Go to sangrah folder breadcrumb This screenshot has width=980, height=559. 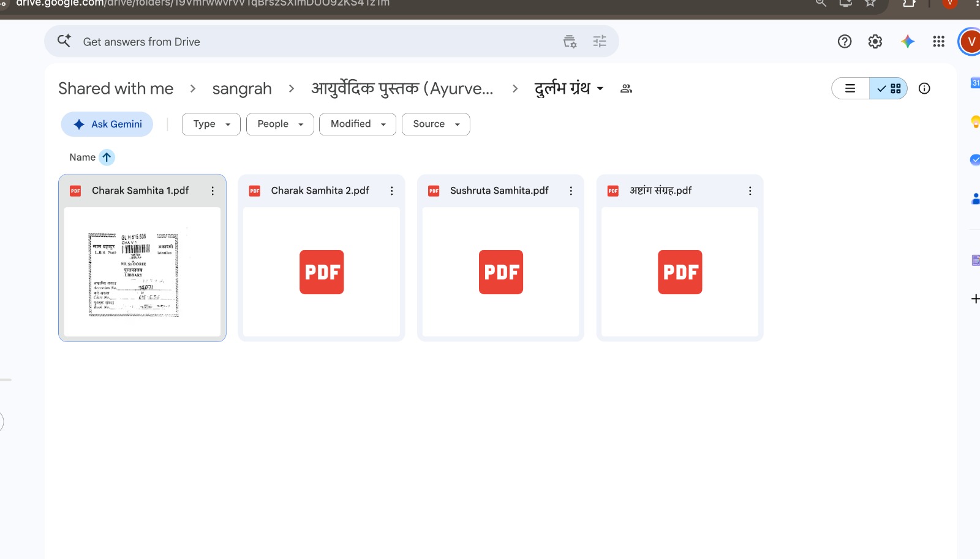point(242,88)
